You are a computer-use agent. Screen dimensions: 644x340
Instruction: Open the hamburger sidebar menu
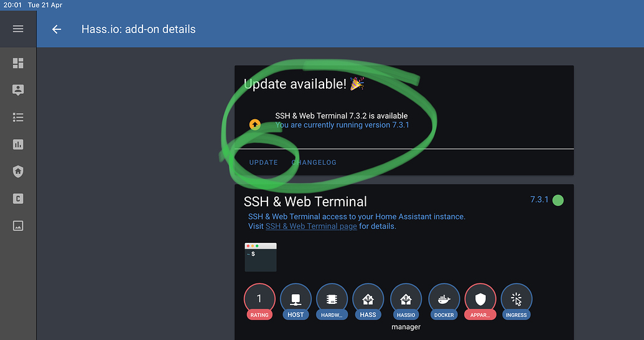point(18,29)
